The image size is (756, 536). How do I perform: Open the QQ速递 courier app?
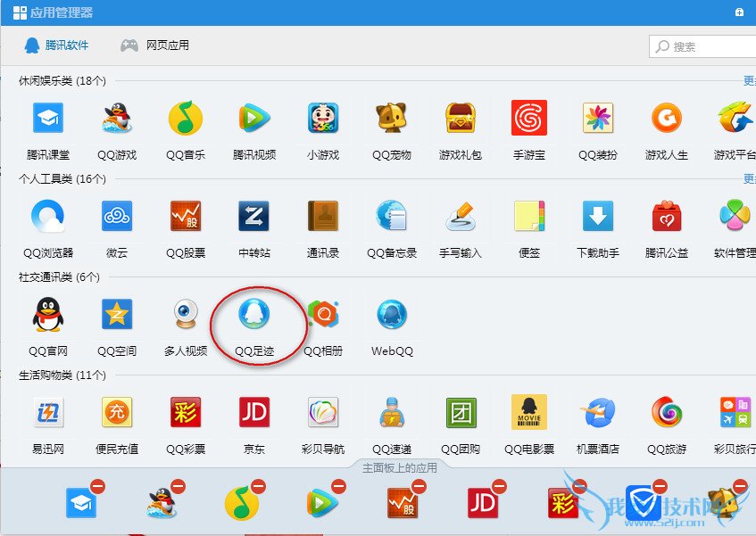pyautogui.click(x=392, y=413)
